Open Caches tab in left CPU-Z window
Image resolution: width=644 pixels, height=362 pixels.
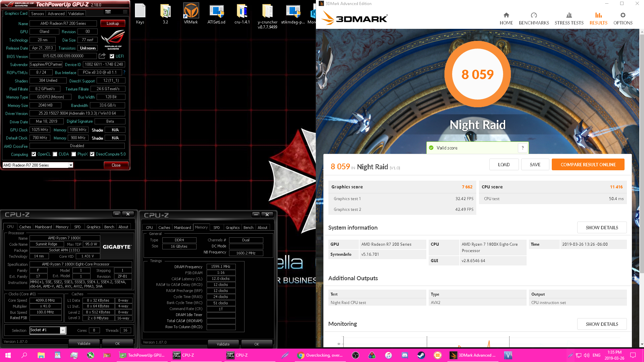(x=25, y=227)
